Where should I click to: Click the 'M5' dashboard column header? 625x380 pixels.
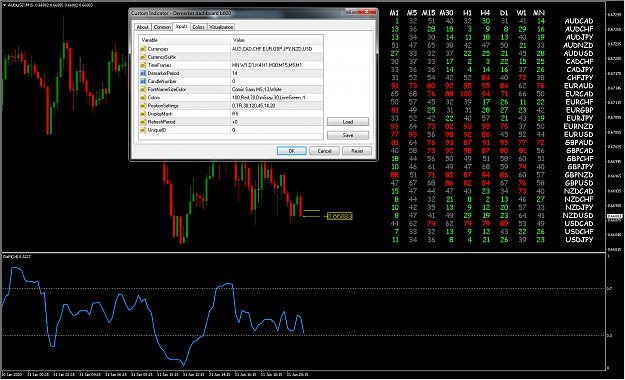coord(412,13)
